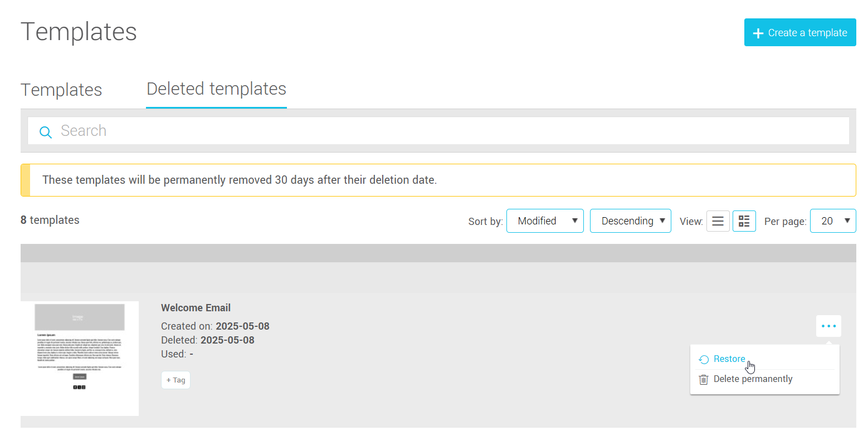
Task: Focus the Search text field
Action: 446,131
